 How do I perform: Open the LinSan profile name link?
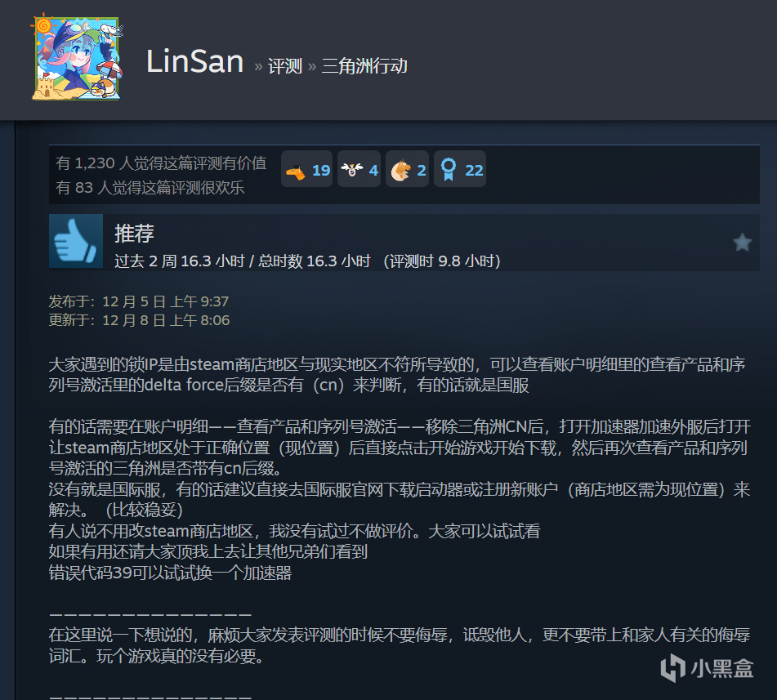[194, 61]
